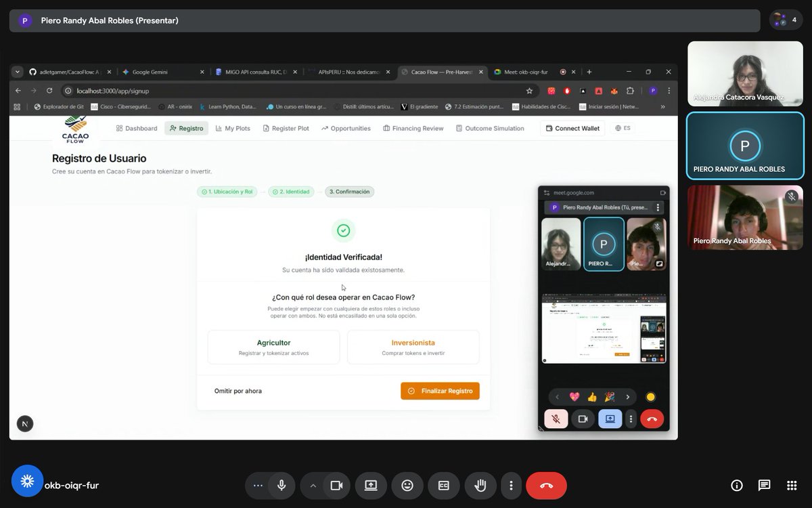This screenshot has width=812, height=508.
Task: Open the Financing Review tab
Action: coord(413,128)
